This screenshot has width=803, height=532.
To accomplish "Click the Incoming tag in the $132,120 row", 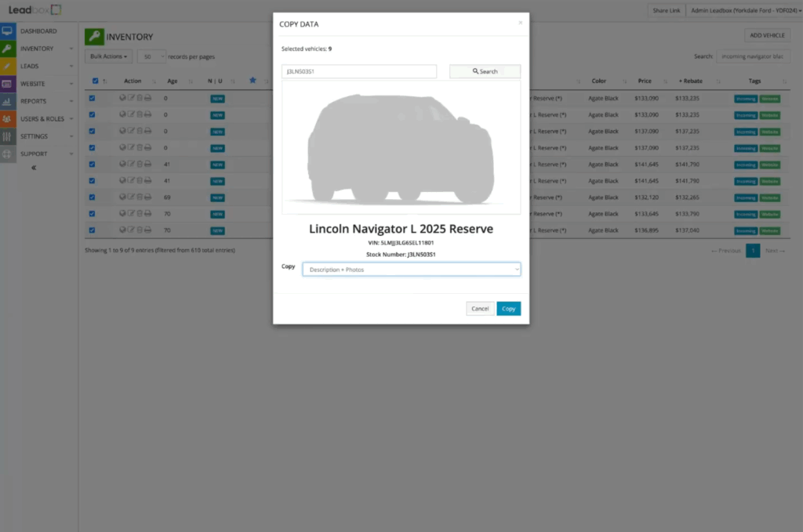I will click(x=746, y=197).
